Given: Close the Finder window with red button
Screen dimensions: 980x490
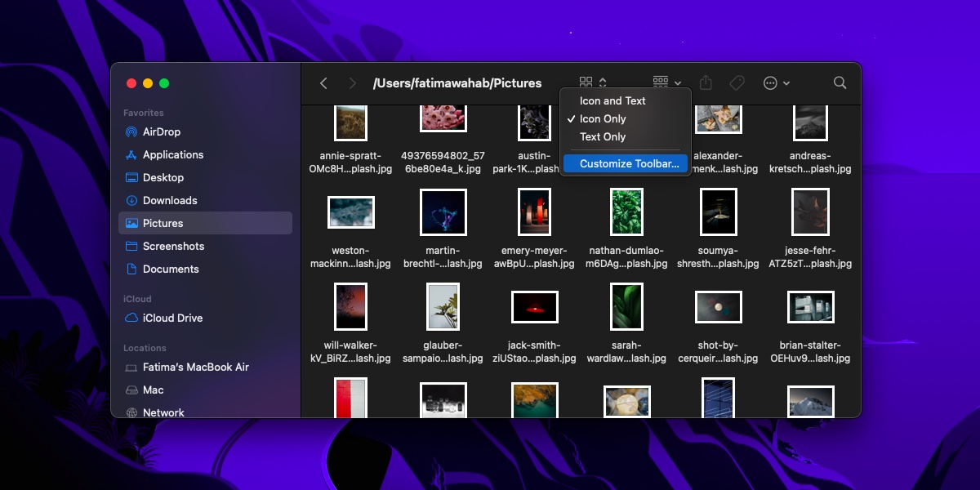Looking at the screenshot, I should coord(131,83).
